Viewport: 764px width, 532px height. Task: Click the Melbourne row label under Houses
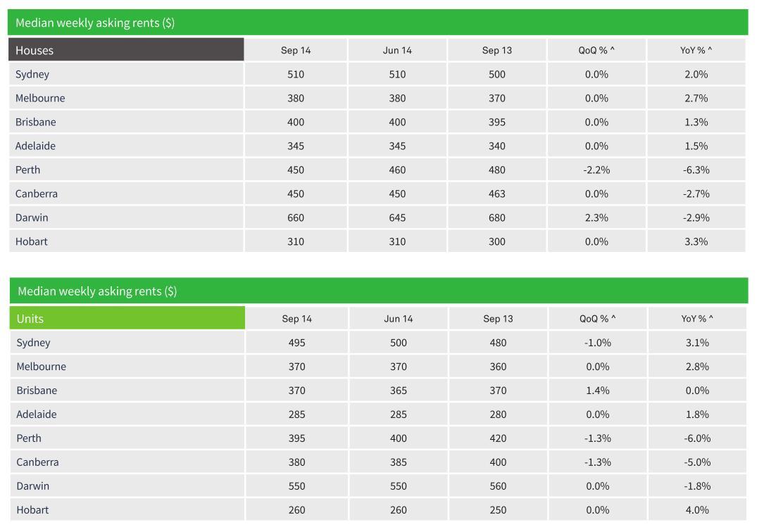tap(40, 98)
